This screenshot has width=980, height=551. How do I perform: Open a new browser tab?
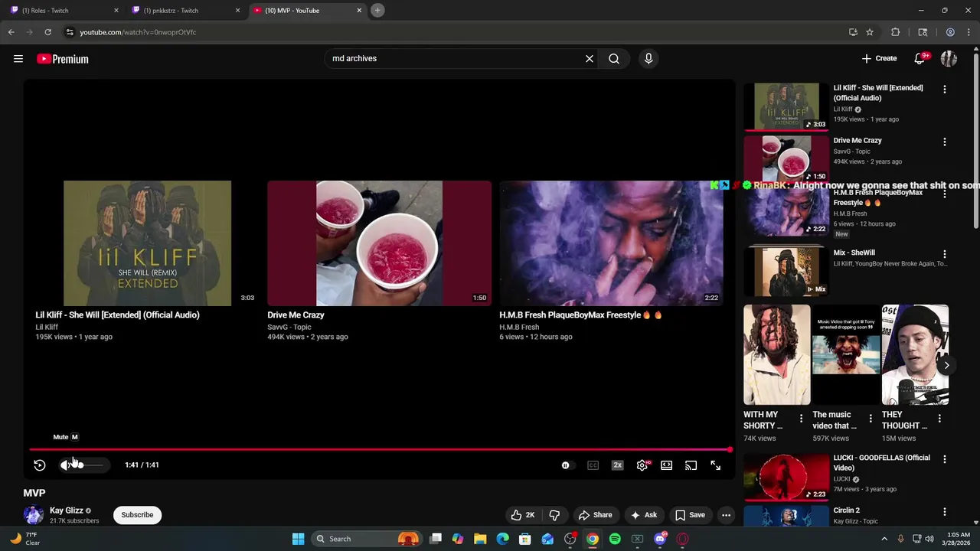(x=377, y=11)
